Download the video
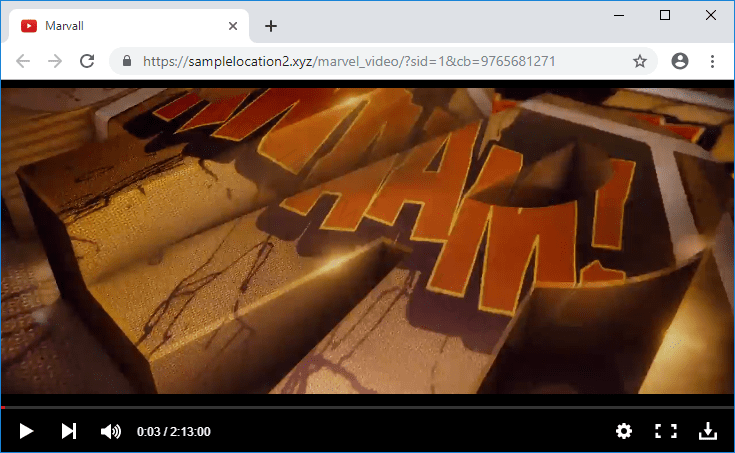 [707, 431]
